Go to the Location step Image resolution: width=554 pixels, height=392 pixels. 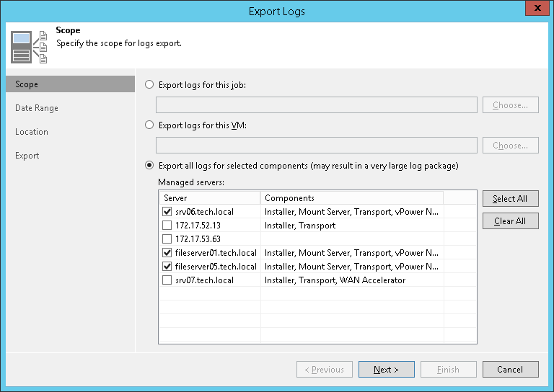pyautogui.click(x=32, y=132)
